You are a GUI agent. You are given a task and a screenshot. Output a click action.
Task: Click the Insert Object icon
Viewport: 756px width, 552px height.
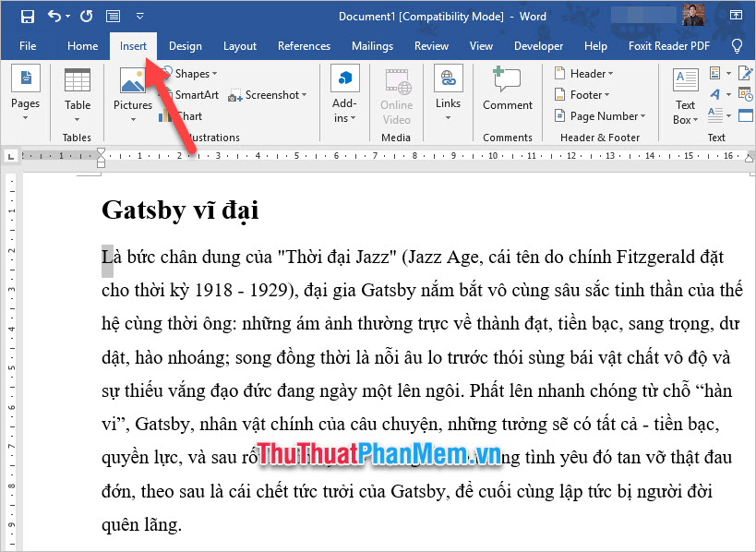(746, 115)
